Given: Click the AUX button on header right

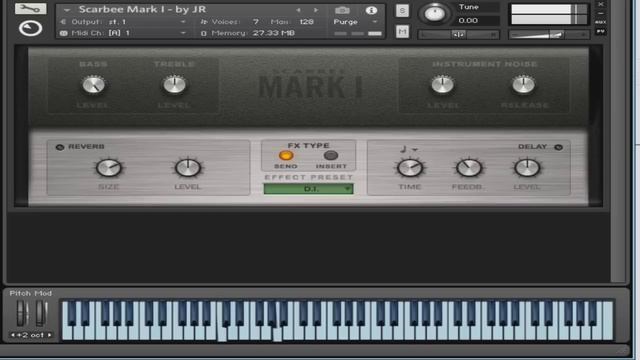Looking at the screenshot, I should pos(600,22).
